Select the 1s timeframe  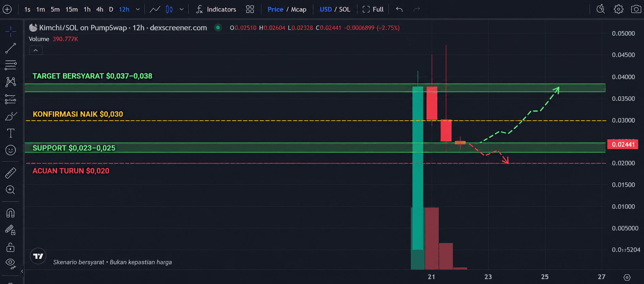pyautogui.click(x=27, y=9)
